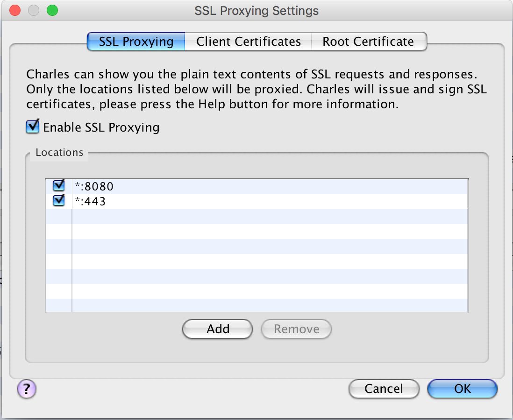Open Help via the question mark button
Viewport: 513px width, 420px height.
click(x=27, y=389)
